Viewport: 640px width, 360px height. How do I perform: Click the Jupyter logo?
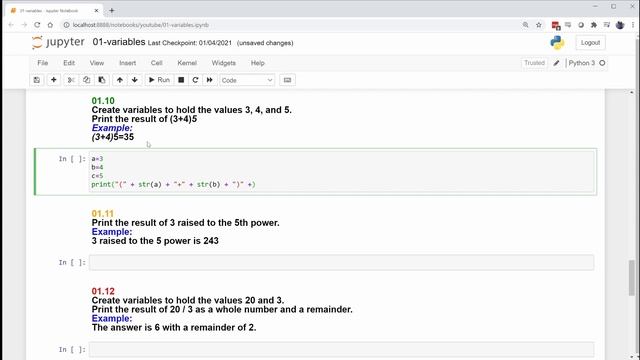(x=58, y=42)
